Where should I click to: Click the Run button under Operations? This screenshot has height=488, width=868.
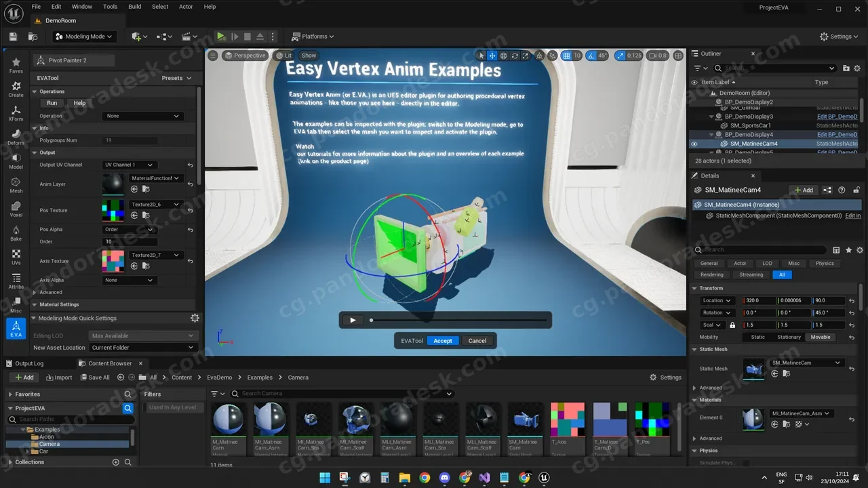point(52,103)
